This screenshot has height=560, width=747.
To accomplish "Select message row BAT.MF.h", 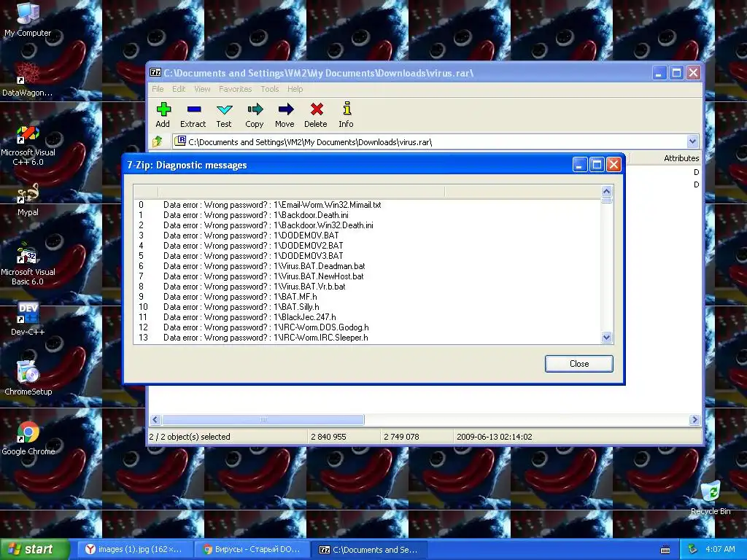I will coord(367,297).
